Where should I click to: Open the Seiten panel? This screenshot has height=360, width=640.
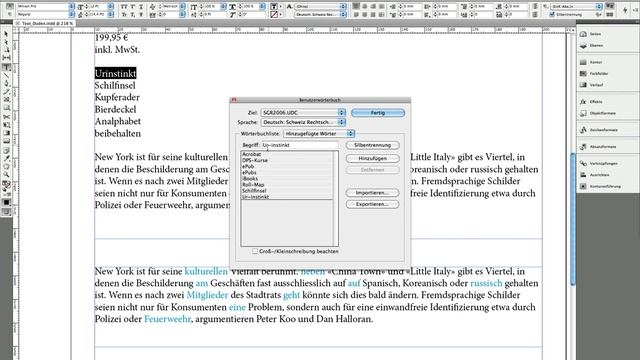coord(595,34)
